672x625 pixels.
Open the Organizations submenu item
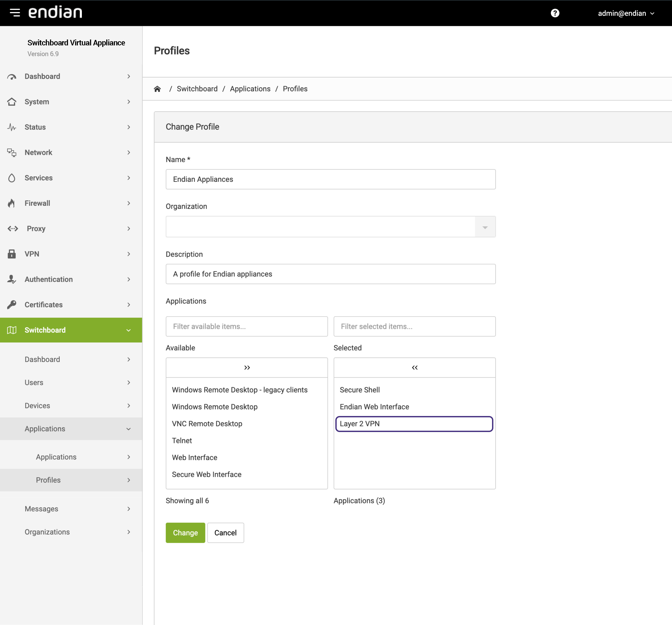coord(71,532)
